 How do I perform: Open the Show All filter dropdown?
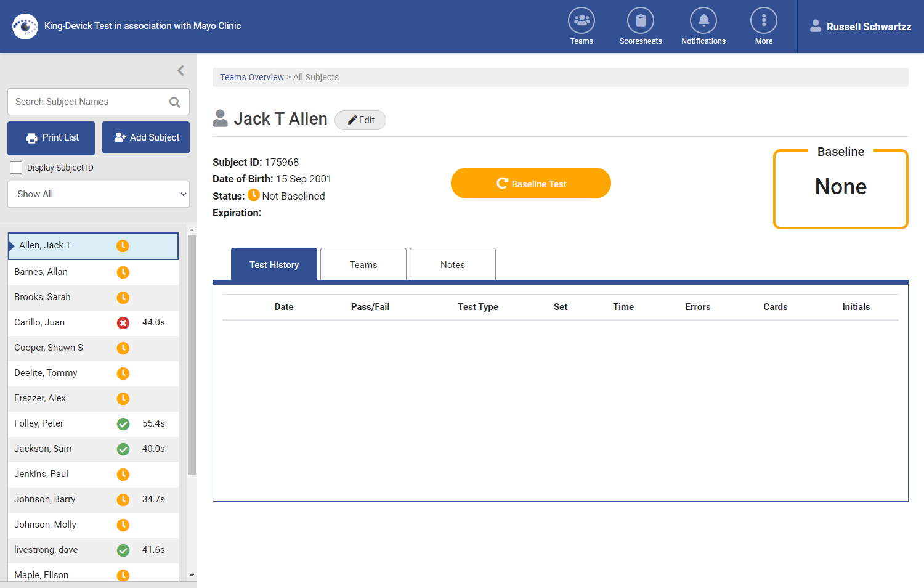point(98,194)
